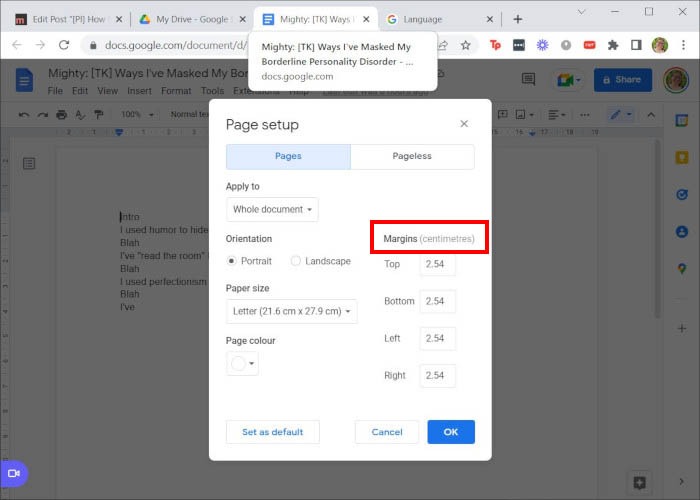The width and height of the screenshot is (700, 500).
Task: Click the purple video recorder icon
Action: (14, 473)
